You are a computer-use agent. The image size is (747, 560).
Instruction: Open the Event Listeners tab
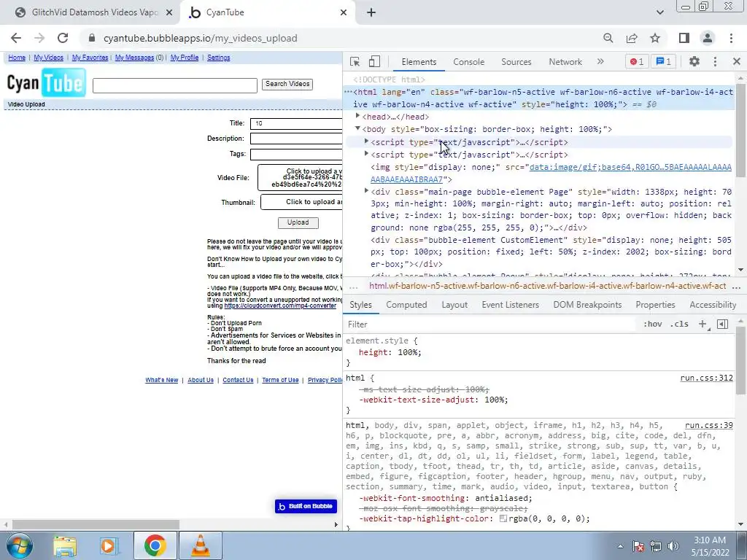[510, 305]
